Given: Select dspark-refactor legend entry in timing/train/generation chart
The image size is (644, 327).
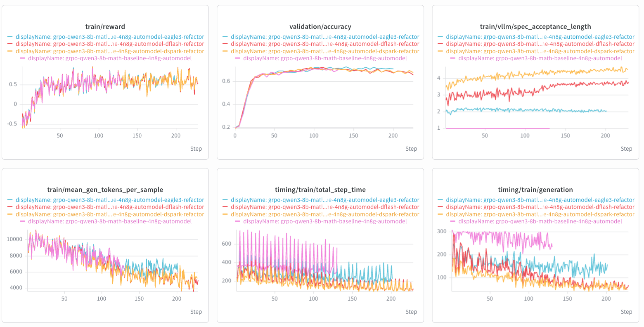Looking at the screenshot, I should tap(535, 214).
